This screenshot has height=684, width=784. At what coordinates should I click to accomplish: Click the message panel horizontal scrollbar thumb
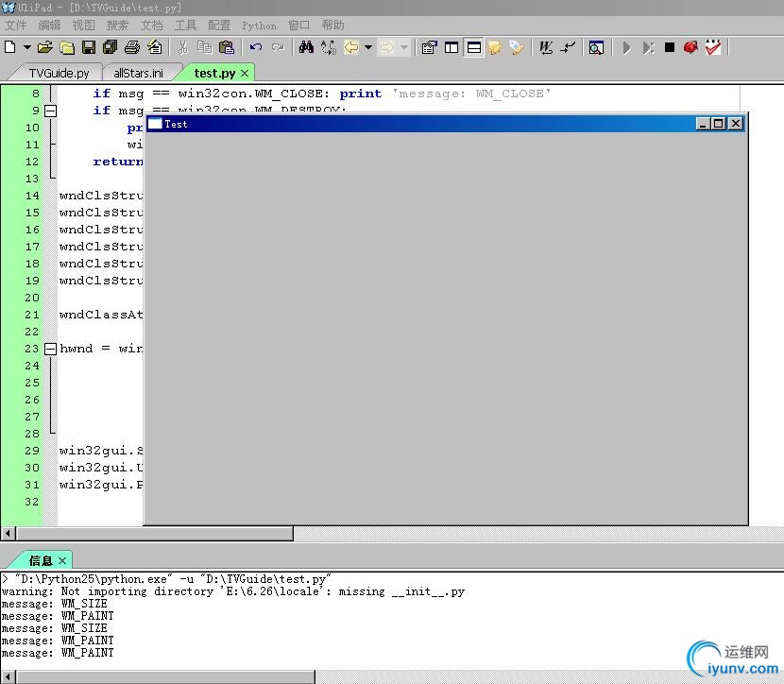tap(166, 677)
